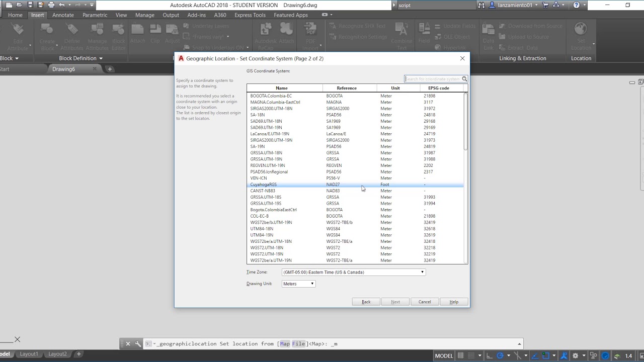Click the Set Location globe icon
Image resolution: width=644 pixels, height=362 pixels.
(x=581, y=29)
